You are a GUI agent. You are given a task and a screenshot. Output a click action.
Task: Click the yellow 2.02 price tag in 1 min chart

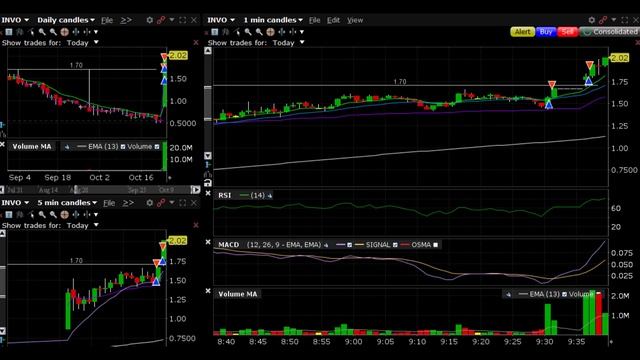pos(619,58)
